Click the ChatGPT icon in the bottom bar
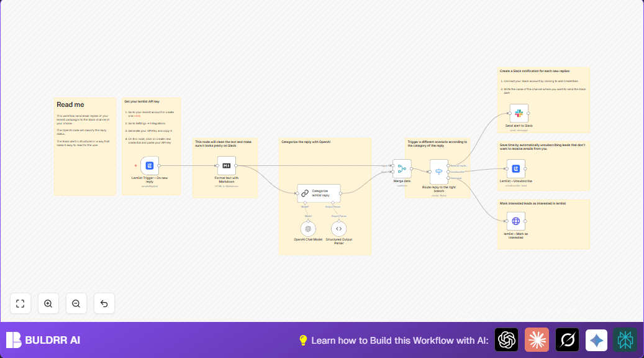This screenshot has width=644, height=358. [x=506, y=340]
